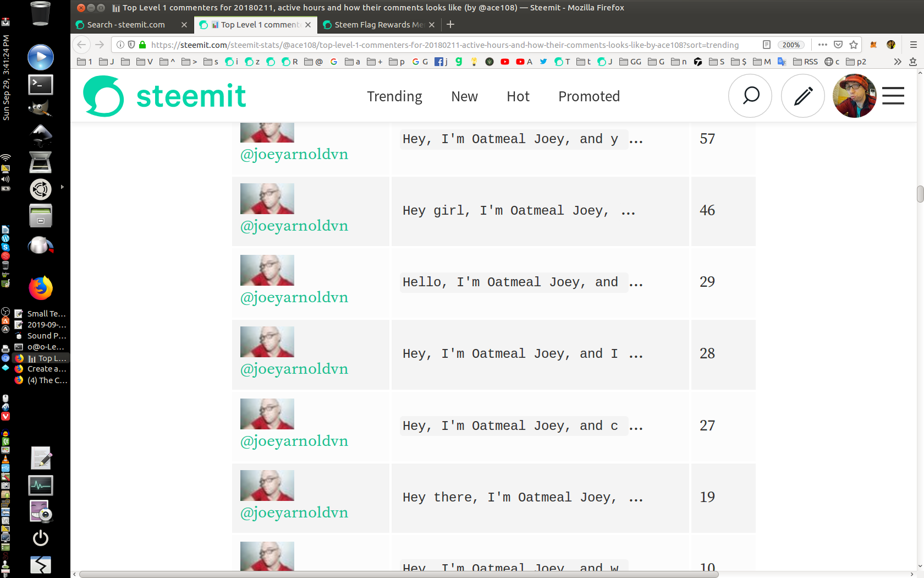Open @joeyarnoldvn link beside count 27

[x=294, y=441]
